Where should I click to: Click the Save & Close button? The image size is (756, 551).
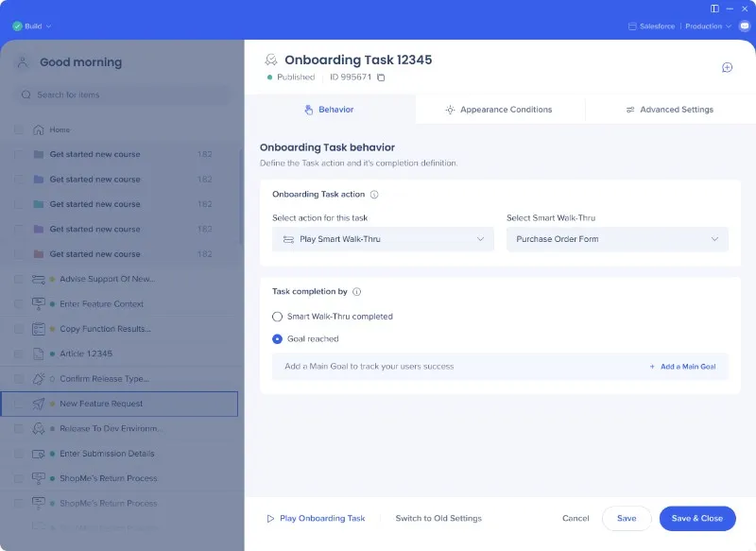(x=697, y=519)
